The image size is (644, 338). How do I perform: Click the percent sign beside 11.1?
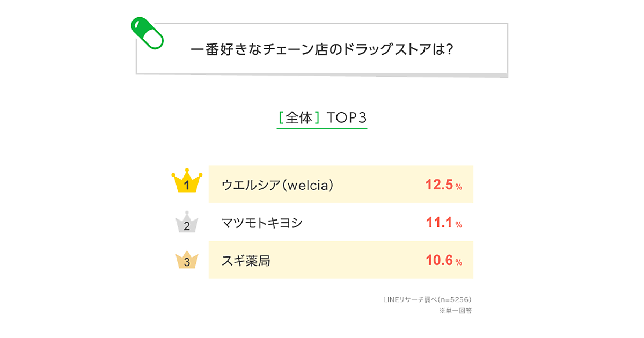[459, 225]
